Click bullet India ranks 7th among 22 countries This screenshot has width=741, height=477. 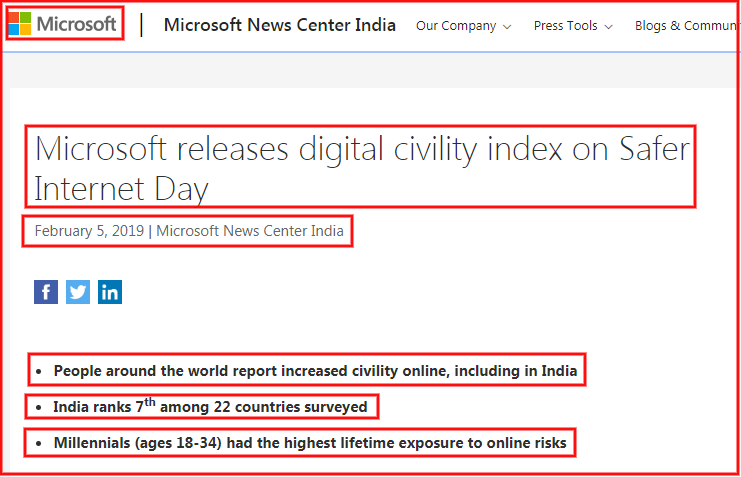coord(210,407)
